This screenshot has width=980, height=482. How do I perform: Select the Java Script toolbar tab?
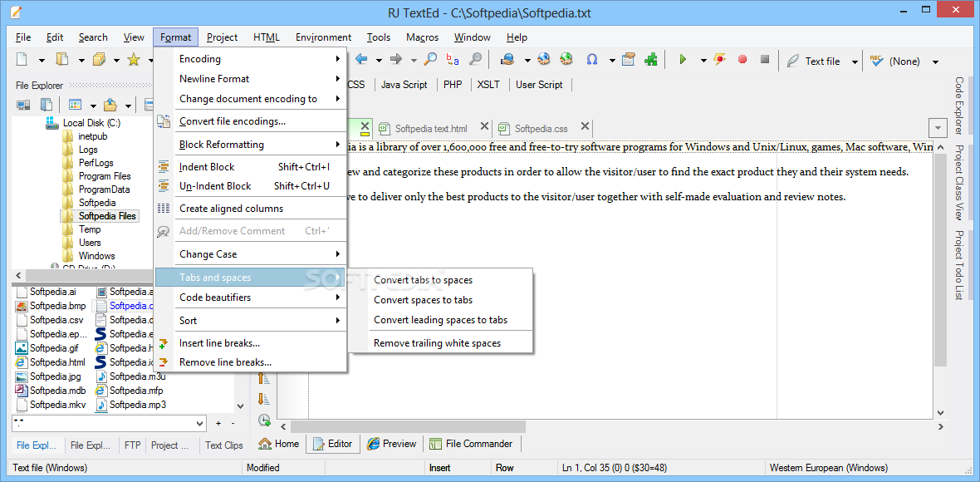404,85
